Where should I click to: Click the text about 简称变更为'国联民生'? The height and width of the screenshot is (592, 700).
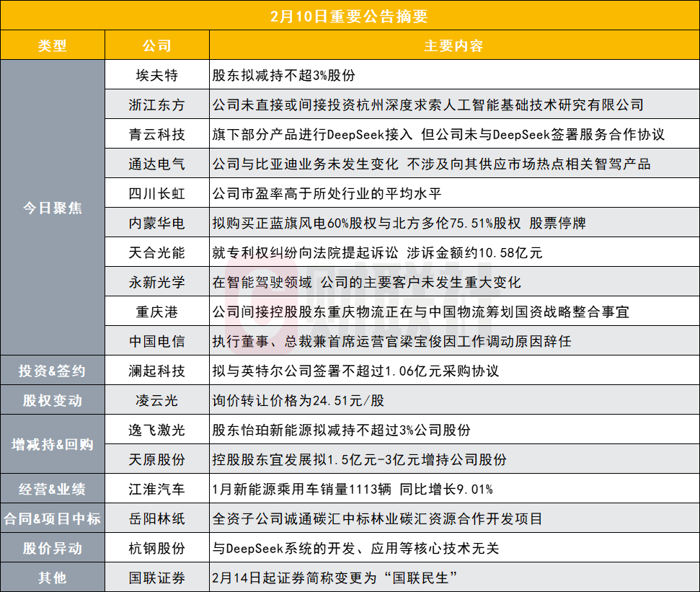coord(335,578)
